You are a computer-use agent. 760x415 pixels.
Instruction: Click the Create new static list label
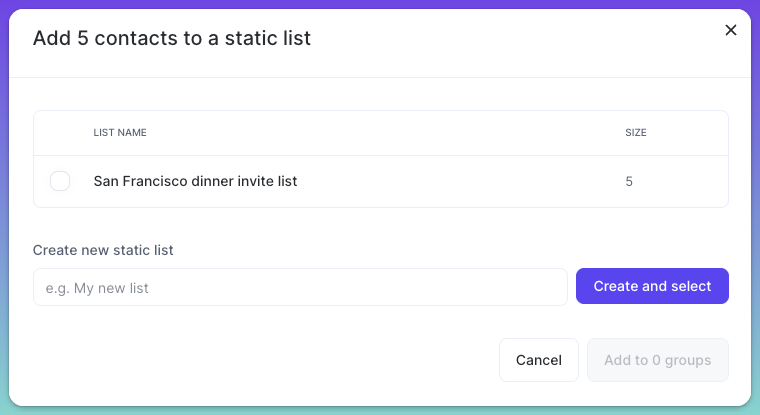(103, 250)
